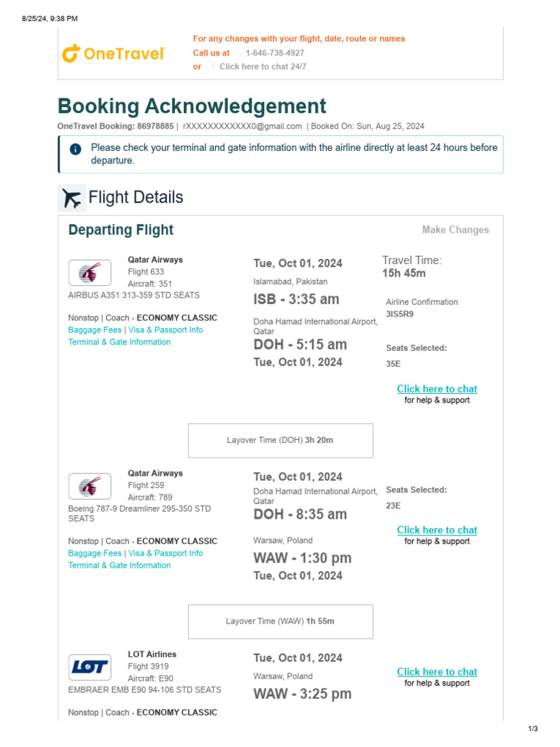This screenshot has width=560, height=747.
Task: Open Baggage Fees for Flight 259
Action: 95,553
